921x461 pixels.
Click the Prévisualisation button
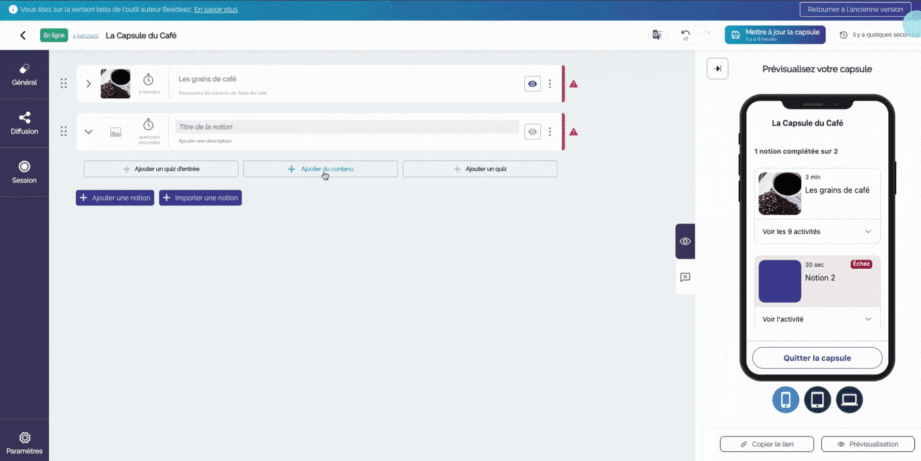[x=868, y=444]
